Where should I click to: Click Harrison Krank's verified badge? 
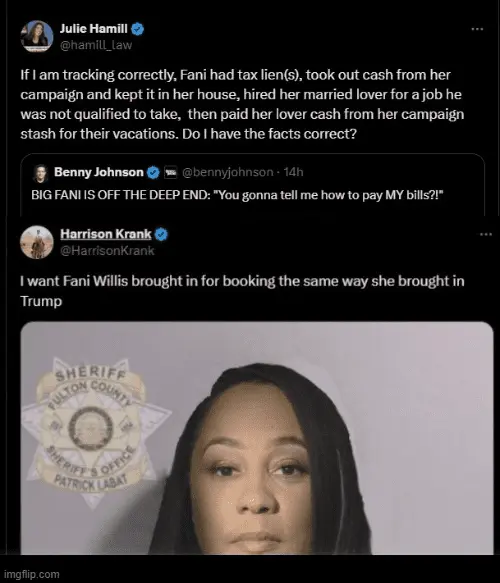pyautogui.click(x=161, y=234)
